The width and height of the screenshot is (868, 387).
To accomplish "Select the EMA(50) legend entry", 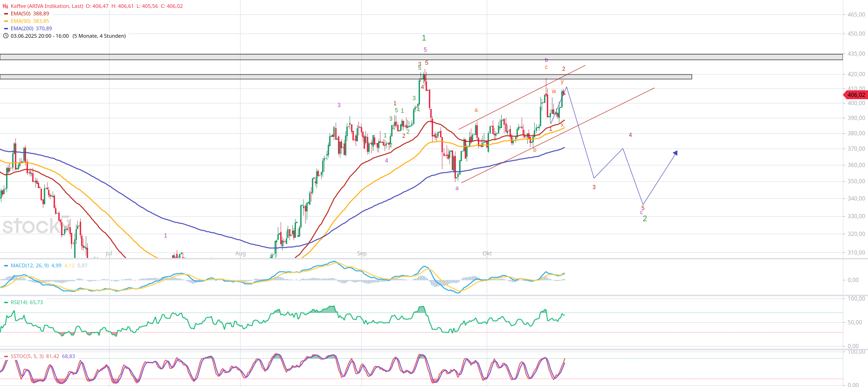I will (29, 14).
